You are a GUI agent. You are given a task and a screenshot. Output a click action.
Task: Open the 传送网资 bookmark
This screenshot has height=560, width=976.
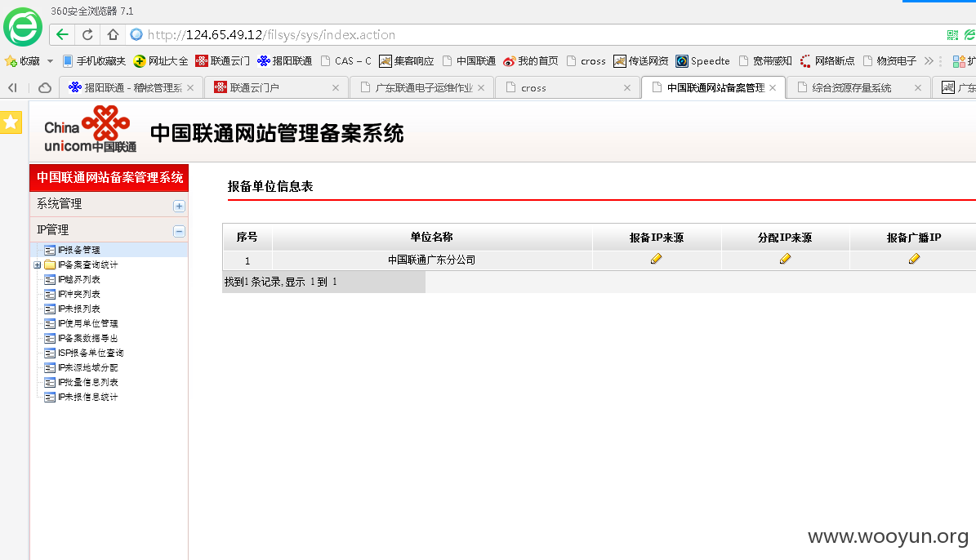pyautogui.click(x=640, y=61)
